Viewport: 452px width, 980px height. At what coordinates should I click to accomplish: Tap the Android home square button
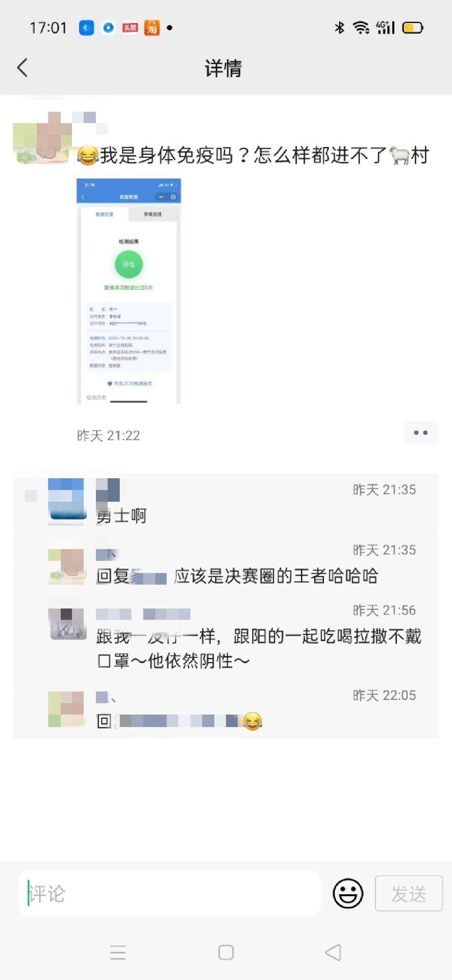tap(226, 952)
